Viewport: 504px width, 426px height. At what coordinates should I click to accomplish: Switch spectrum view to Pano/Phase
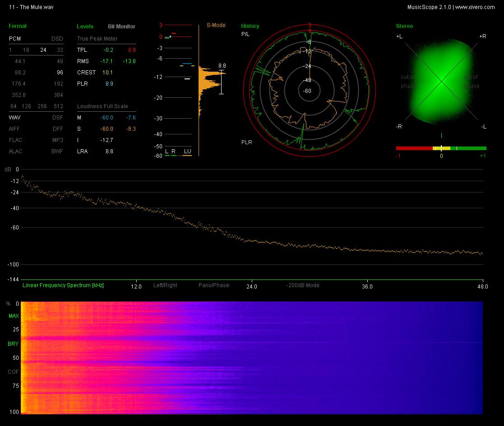click(213, 285)
